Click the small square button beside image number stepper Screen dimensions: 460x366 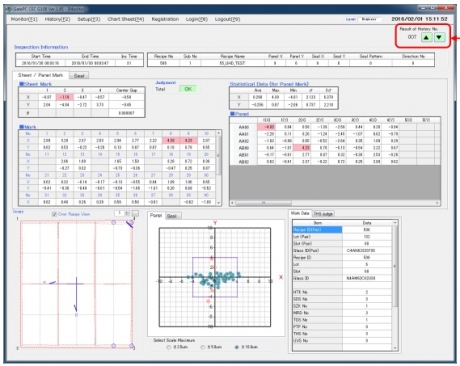coord(135,213)
